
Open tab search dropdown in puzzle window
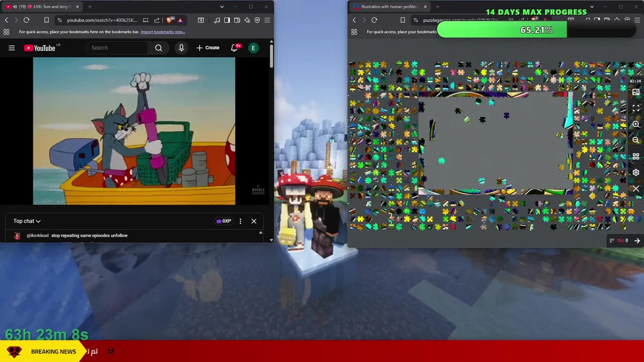[x=592, y=7]
